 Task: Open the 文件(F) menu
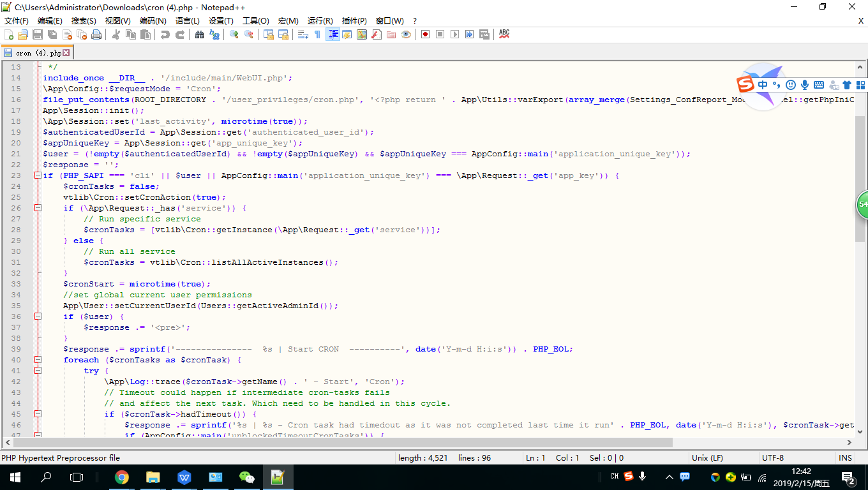click(x=16, y=21)
